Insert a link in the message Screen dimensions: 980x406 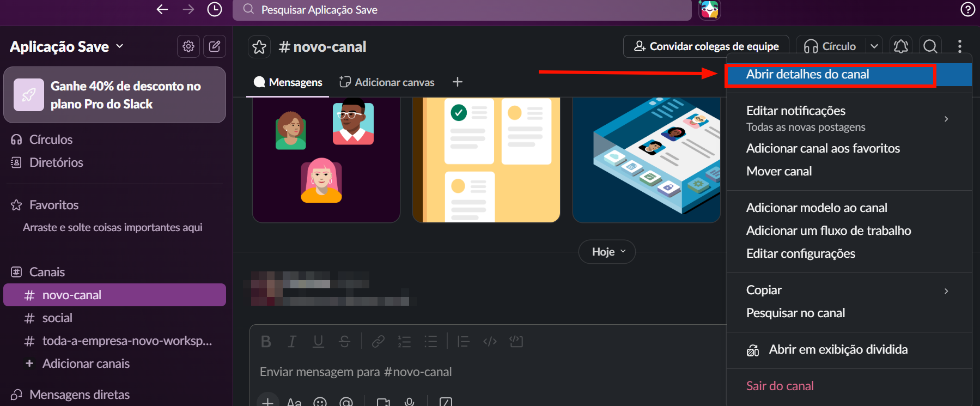tap(378, 342)
